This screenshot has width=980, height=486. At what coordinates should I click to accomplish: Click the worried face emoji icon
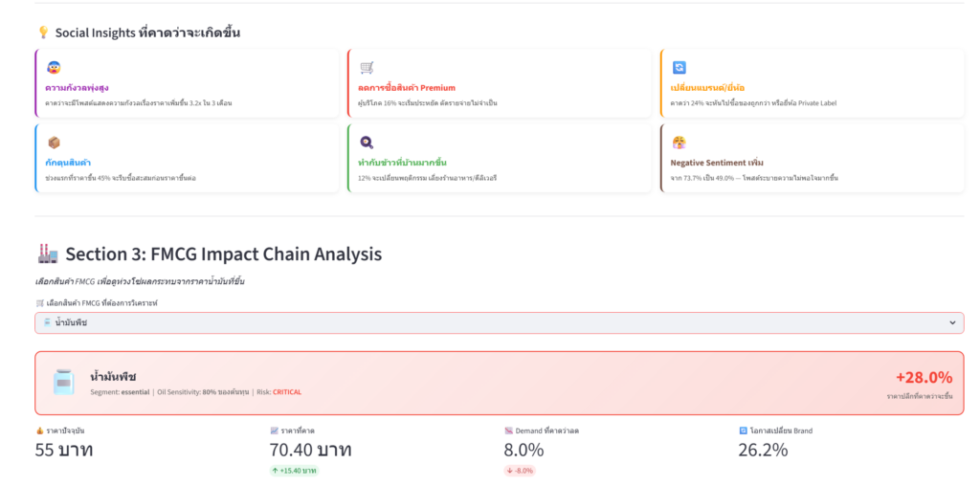click(x=54, y=67)
